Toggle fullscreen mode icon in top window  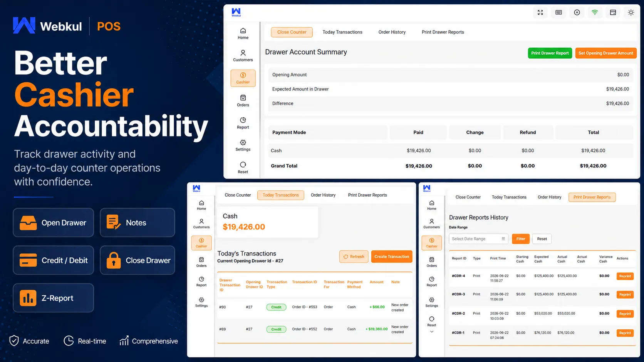point(540,12)
